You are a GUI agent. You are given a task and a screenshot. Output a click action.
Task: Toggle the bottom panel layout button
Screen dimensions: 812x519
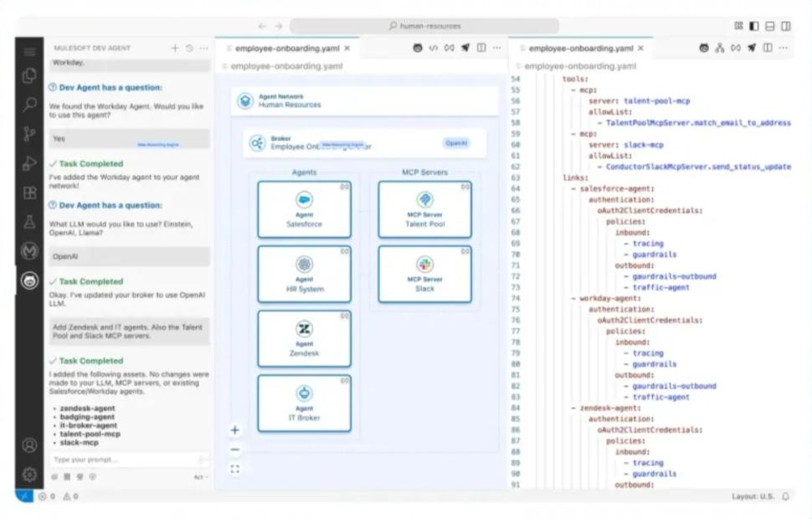pyautogui.click(x=770, y=26)
